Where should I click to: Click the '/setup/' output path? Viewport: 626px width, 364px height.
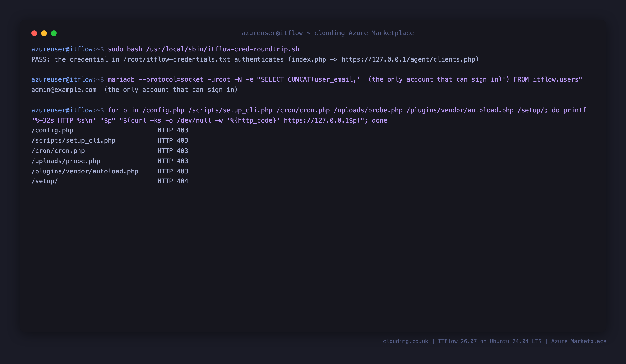coord(45,181)
